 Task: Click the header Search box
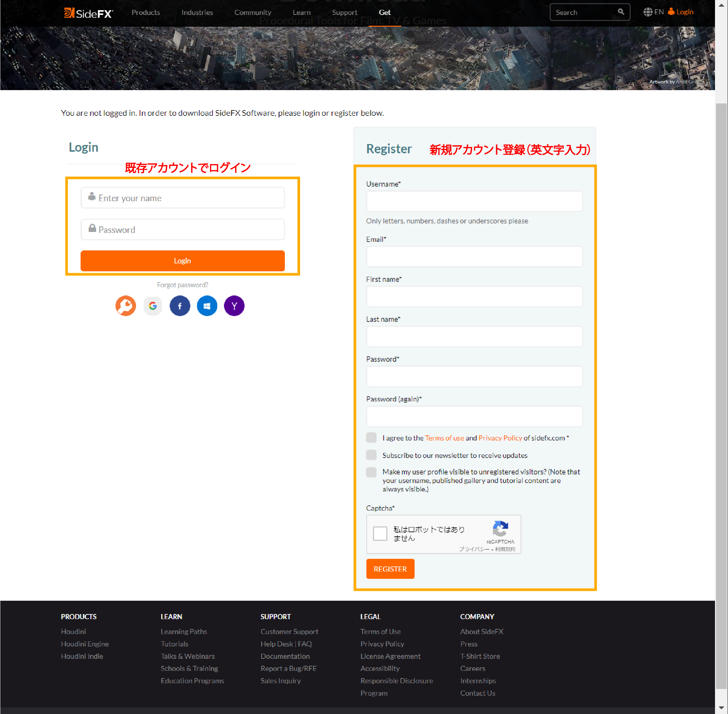pyautogui.click(x=590, y=12)
